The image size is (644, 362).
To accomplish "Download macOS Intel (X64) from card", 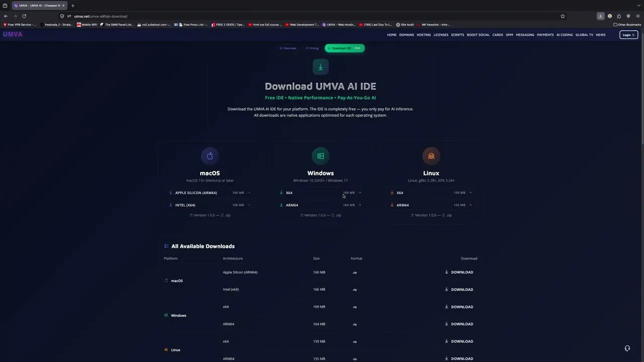I will point(210,205).
